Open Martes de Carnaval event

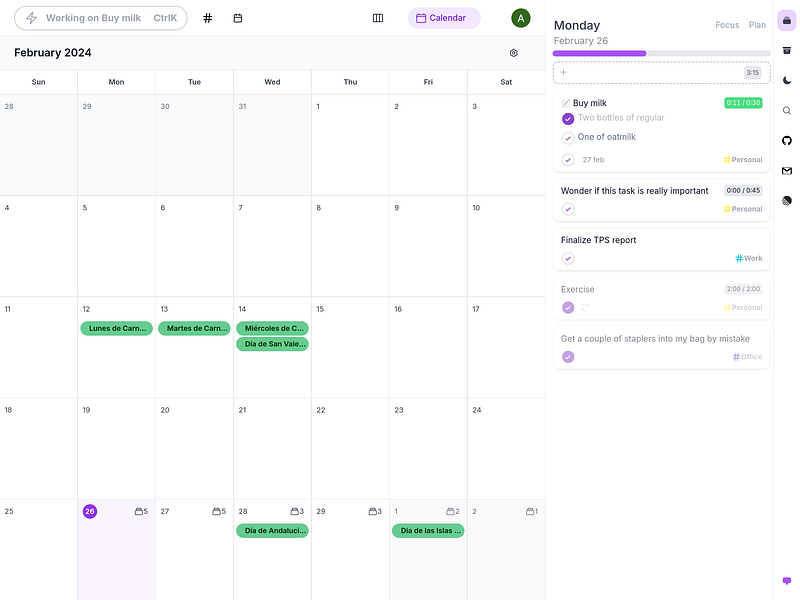coord(194,329)
